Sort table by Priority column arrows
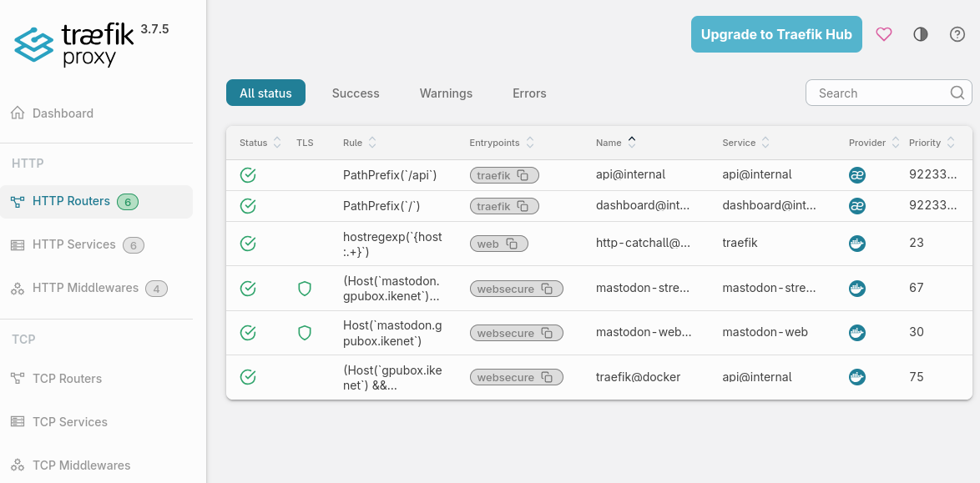Screen dimensions: 980x483 point(950,143)
